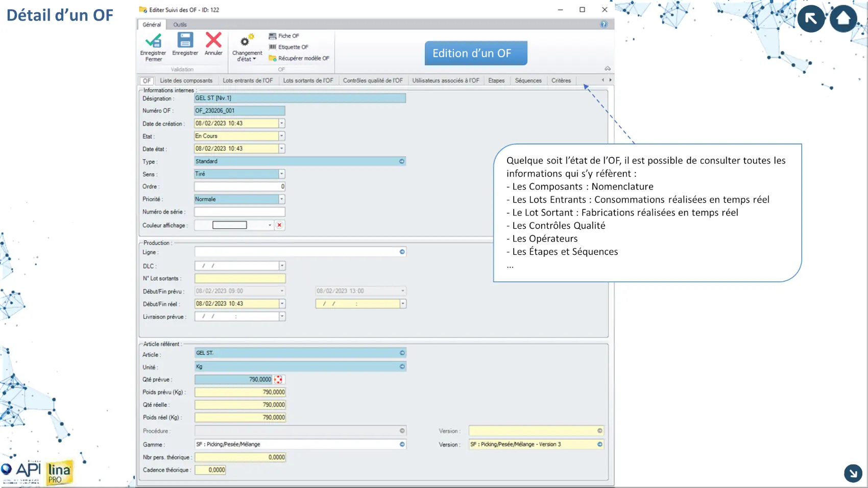Open the Outils ribbon tab
The height and width of the screenshot is (488, 868).
click(x=180, y=25)
